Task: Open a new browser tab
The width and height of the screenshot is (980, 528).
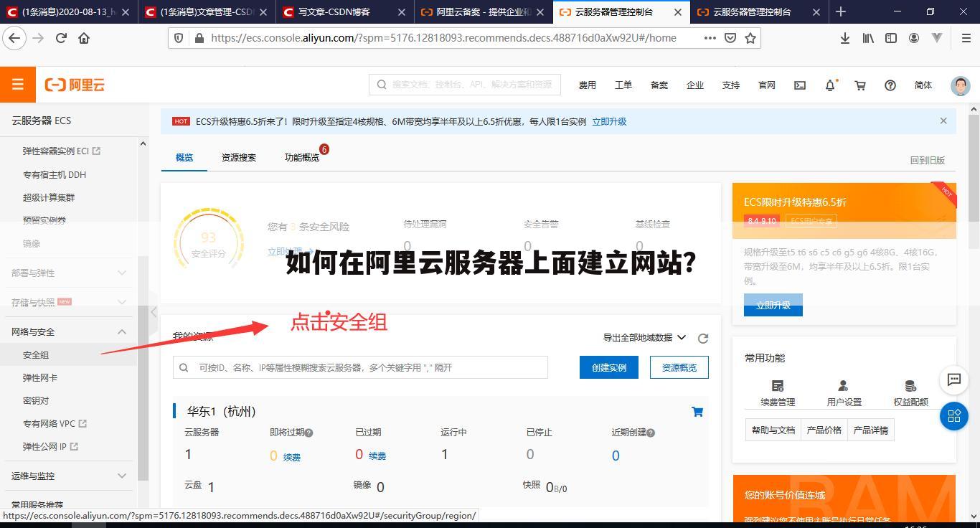Action: (841, 12)
